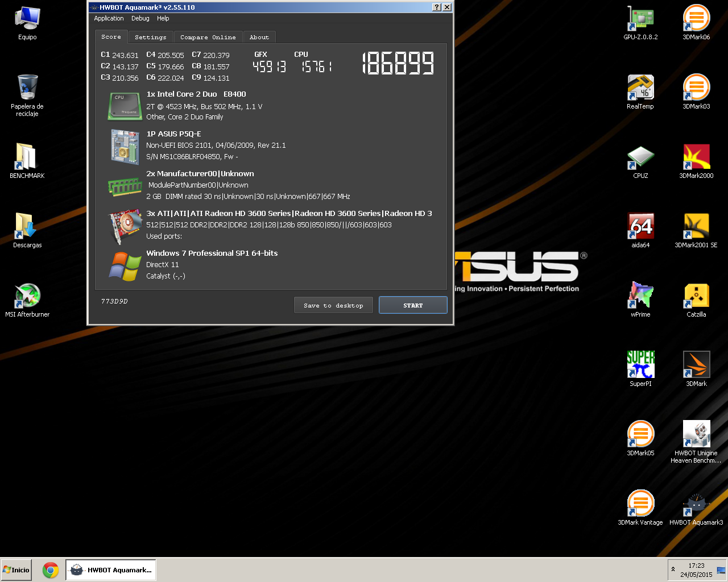728x582 pixels.
Task: Click the GFX score value
Action: click(269, 66)
